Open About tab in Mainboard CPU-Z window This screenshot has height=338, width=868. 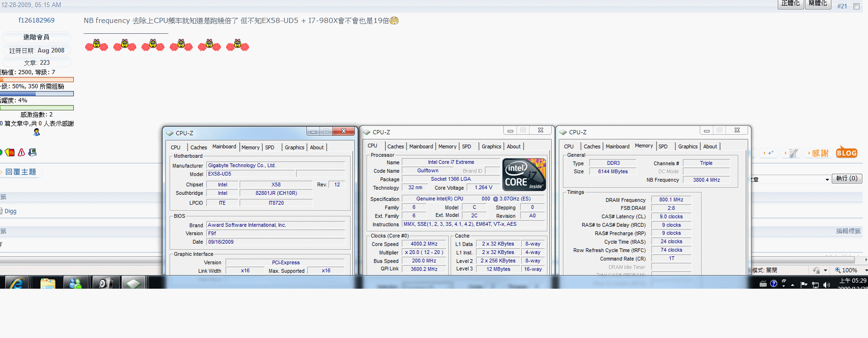(317, 147)
